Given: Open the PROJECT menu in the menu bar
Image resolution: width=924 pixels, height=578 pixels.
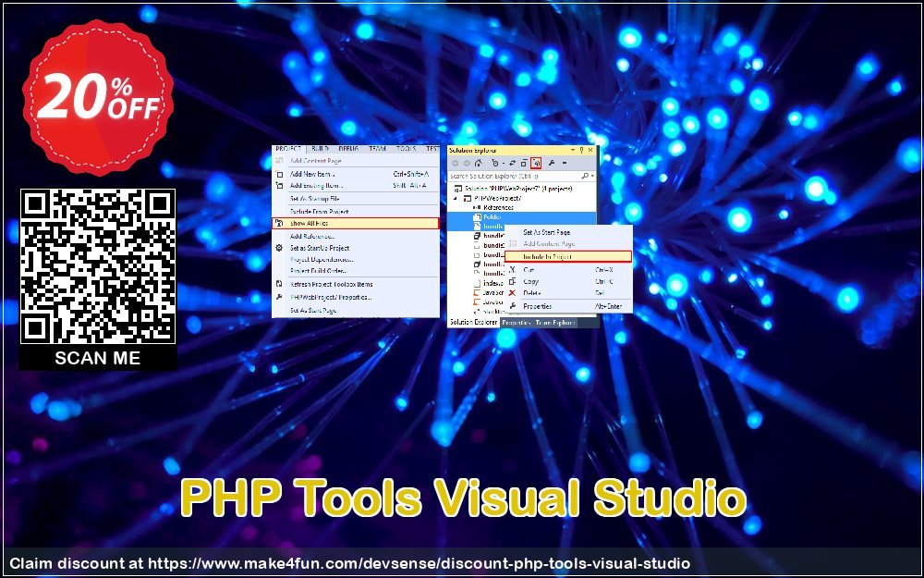Looking at the screenshot, I should click(288, 149).
